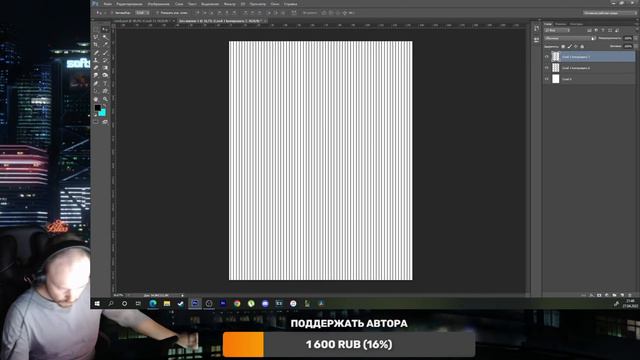Image resolution: width=640 pixels, height=360 pixels.
Task: Change screen mode icon in toolbox
Action: (105, 122)
